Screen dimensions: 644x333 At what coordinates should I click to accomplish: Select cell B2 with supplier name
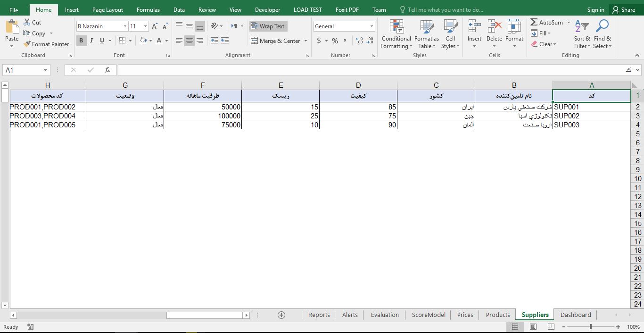coord(513,107)
